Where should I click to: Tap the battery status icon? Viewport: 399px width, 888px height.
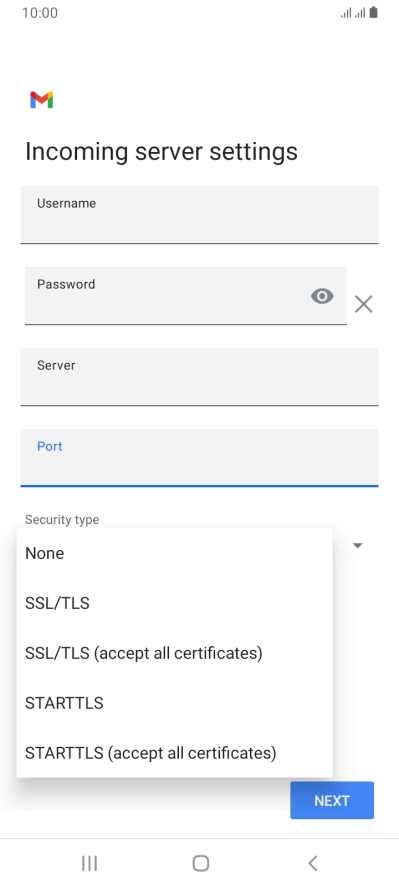(373, 12)
